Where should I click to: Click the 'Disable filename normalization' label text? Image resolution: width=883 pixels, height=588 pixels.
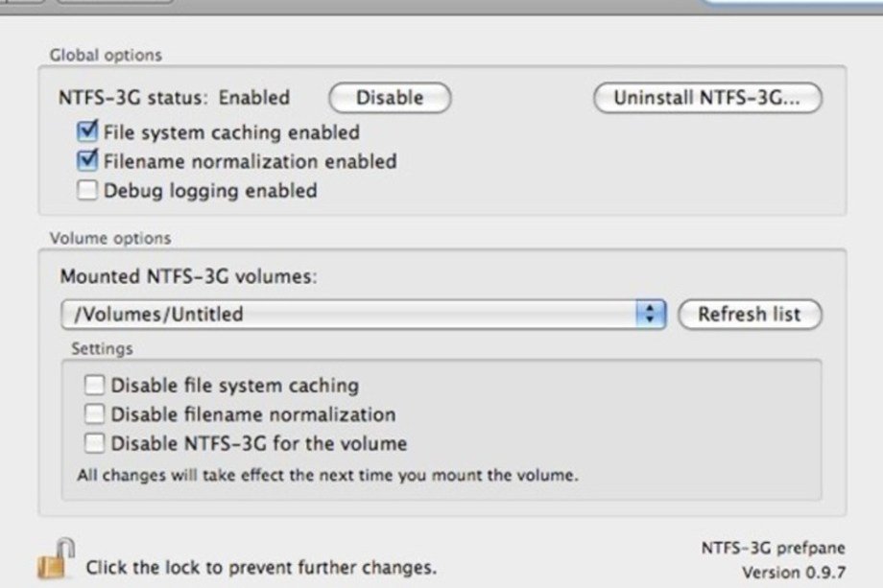253,414
